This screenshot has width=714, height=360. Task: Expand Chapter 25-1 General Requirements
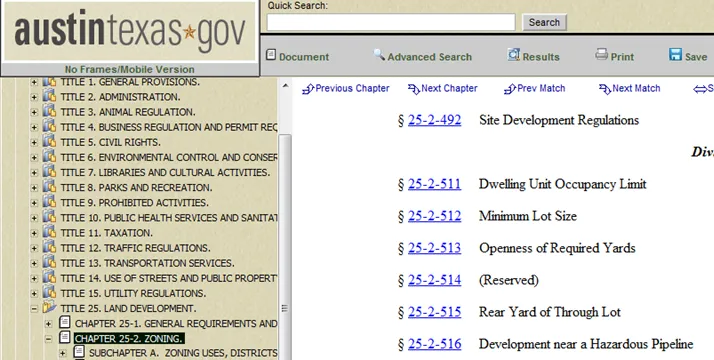point(49,324)
